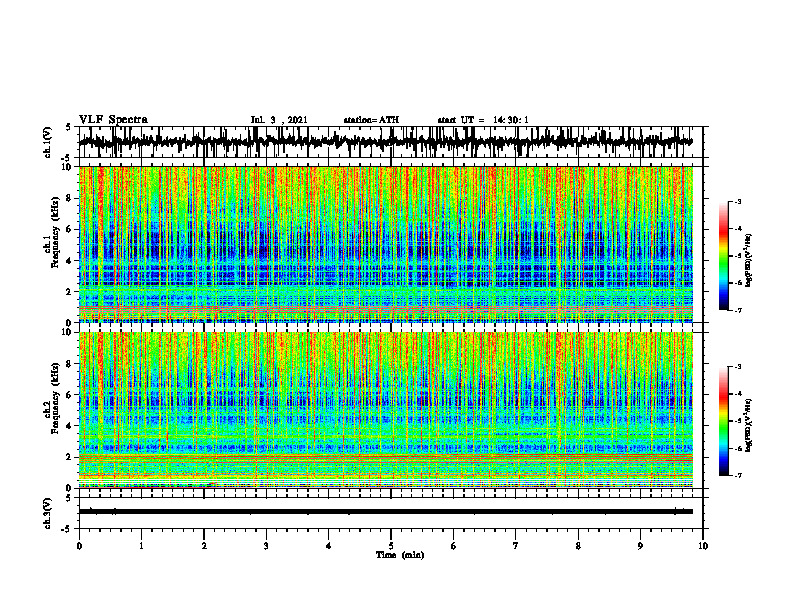Click the ch.1 color bar "-7" label

(737, 310)
